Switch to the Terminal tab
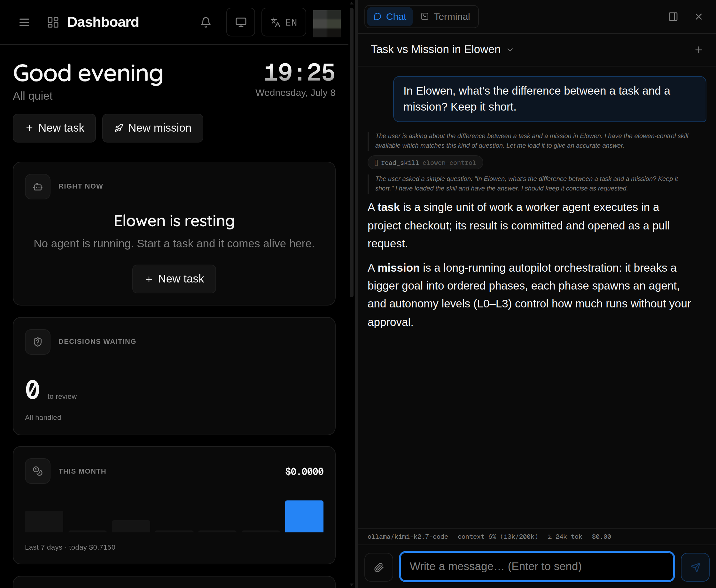The width and height of the screenshot is (716, 588). point(446,17)
